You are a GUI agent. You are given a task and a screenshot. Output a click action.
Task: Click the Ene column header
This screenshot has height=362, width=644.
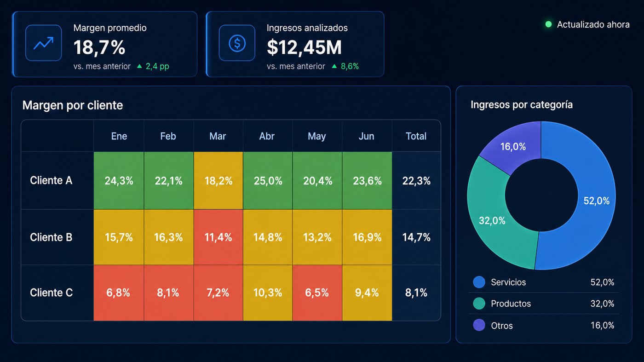[119, 136]
